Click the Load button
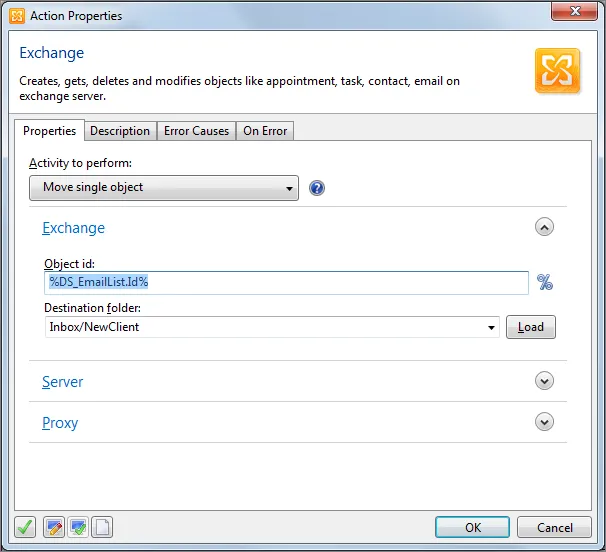Viewport: 606px width, 552px height. coord(531,327)
